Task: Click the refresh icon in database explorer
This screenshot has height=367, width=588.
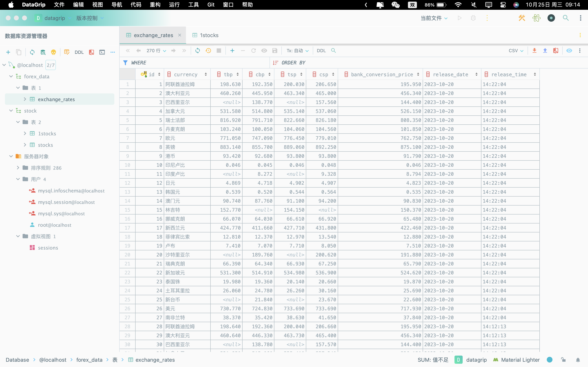Action: (x=32, y=52)
